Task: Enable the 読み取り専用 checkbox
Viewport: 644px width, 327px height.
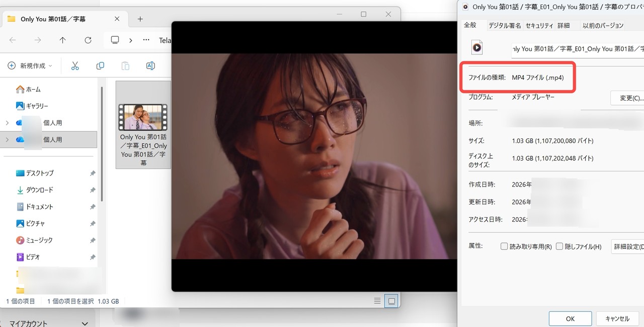Action: (x=504, y=246)
